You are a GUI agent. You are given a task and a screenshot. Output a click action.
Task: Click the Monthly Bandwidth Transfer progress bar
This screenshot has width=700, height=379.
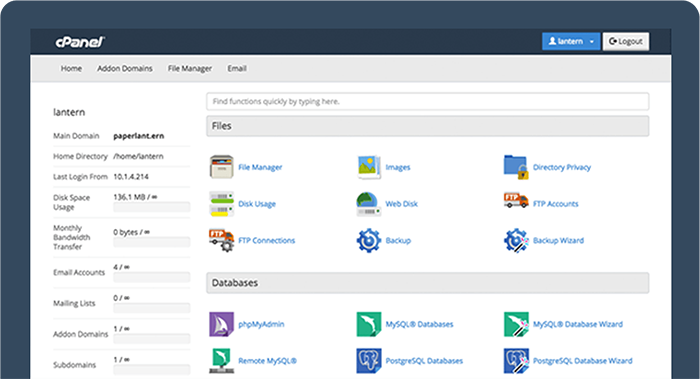click(152, 242)
